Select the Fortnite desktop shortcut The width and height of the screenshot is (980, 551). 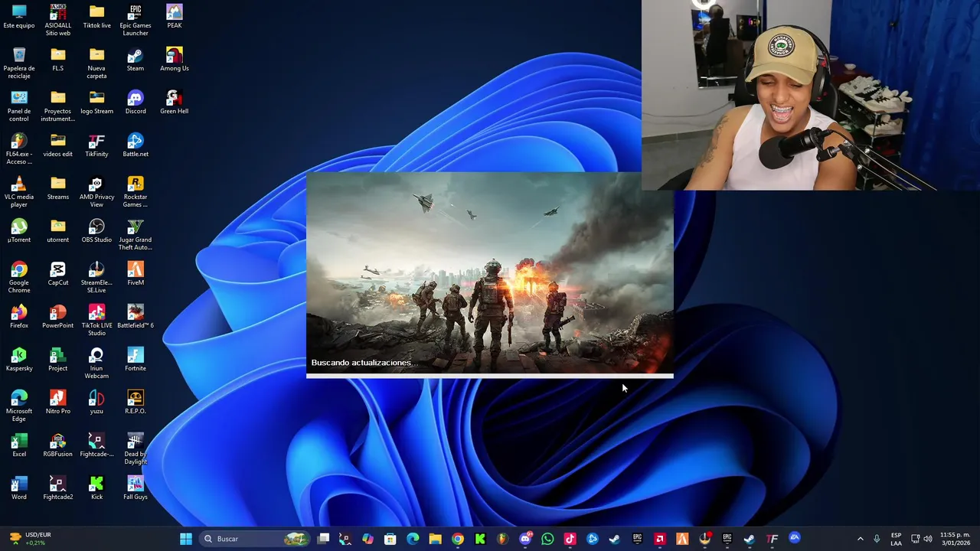136,360
